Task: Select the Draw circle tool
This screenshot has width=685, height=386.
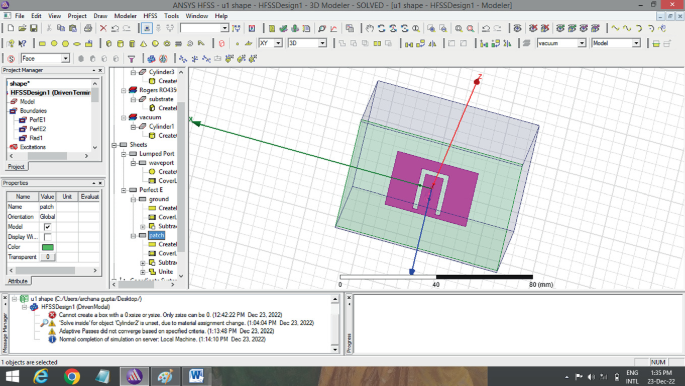Action: click(x=54, y=43)
